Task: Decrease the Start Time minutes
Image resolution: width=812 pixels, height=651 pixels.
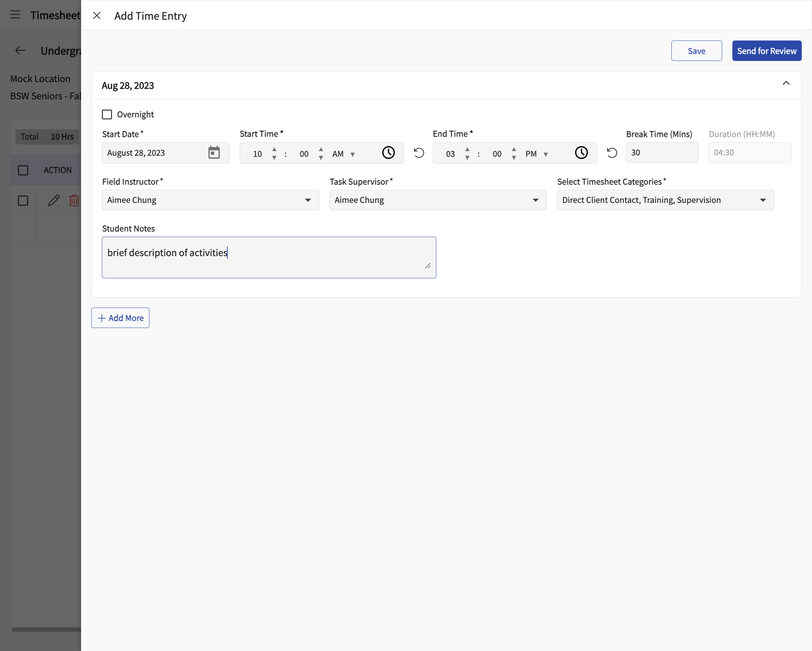Action: pyautogui.click(x=321, y=158)
